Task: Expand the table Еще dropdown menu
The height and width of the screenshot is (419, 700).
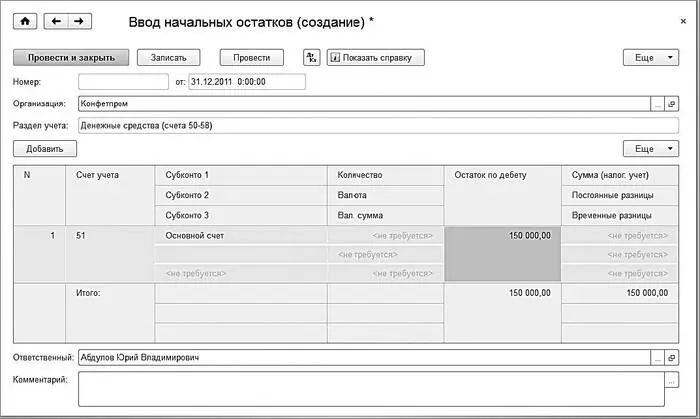Action: 651,149
